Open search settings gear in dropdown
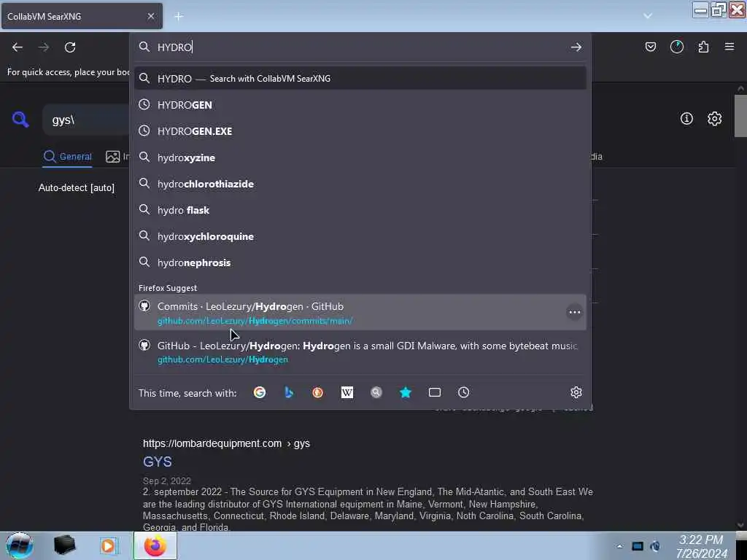This screenshot has width=747, height=560. coord(576,392)
